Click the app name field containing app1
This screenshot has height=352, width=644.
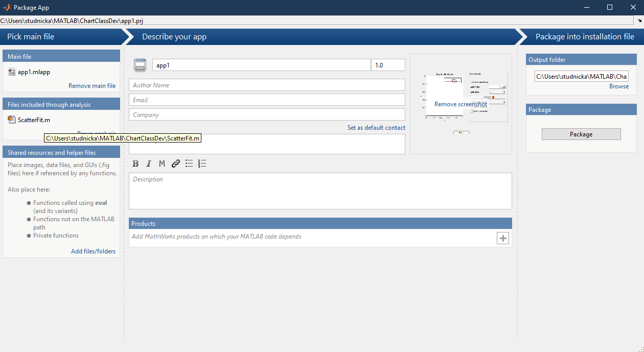(262, 65)
